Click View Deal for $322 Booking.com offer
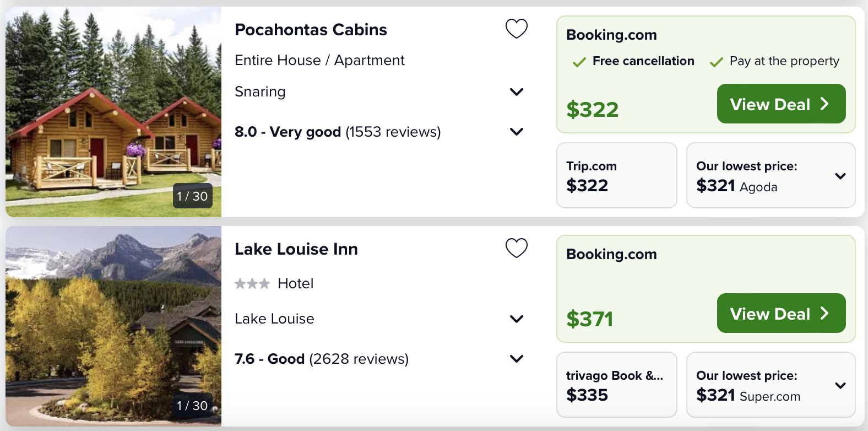The width and height of the screenshot is (868, 431). point(781,104)
